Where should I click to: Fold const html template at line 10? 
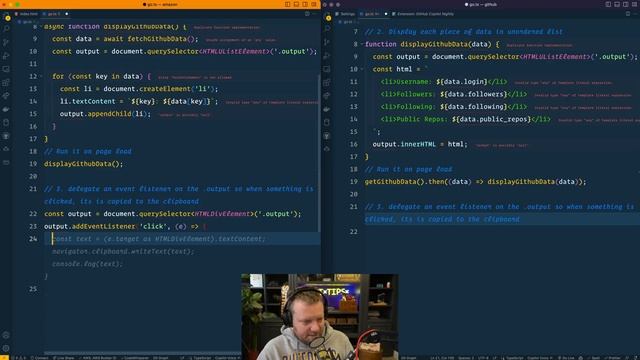(x=362, y=69)
